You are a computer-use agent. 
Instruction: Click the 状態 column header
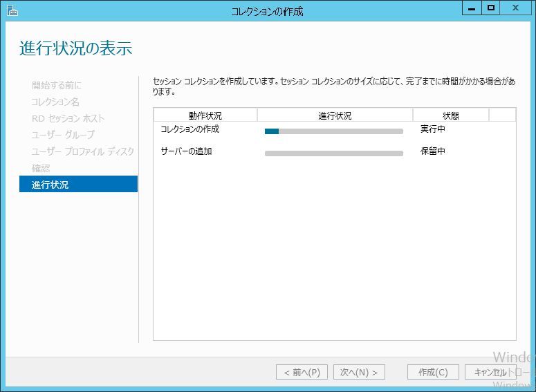(450, 115)
